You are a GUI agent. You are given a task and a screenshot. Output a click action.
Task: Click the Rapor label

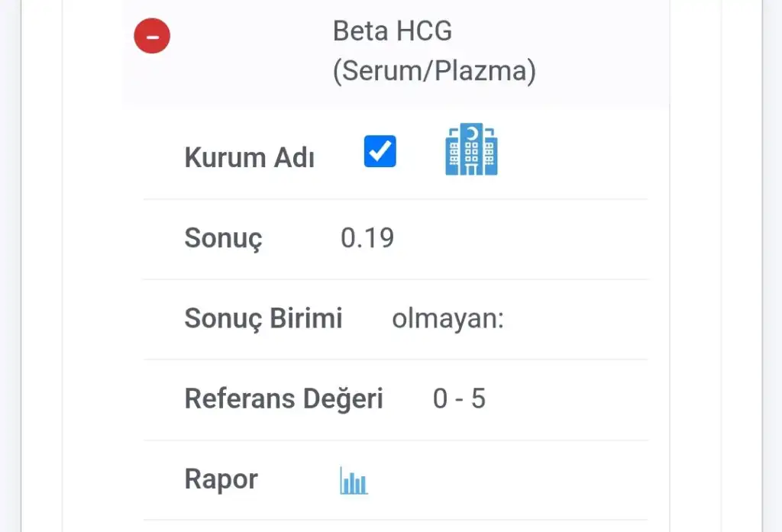pos(221,479)
